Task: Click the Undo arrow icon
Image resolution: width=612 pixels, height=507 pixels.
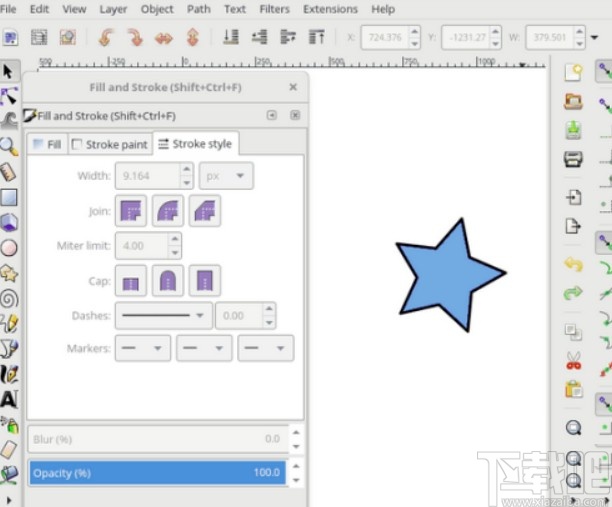Action: click(x=573, y=265)
